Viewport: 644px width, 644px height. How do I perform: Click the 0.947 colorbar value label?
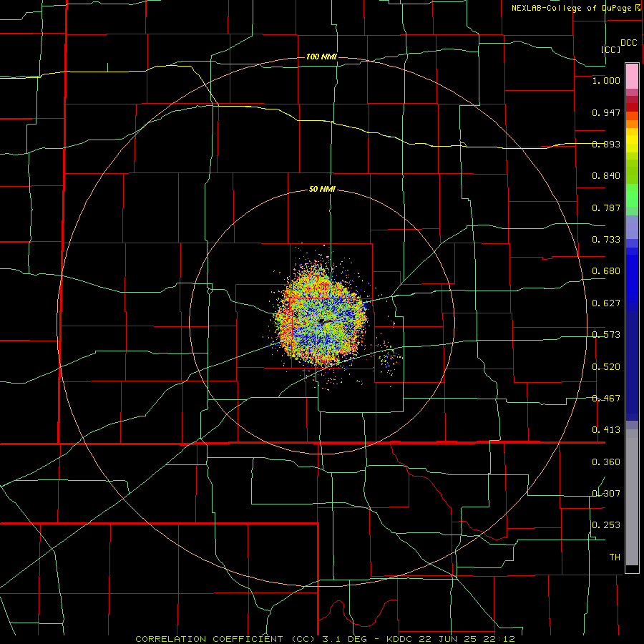[x=606, y=112]
